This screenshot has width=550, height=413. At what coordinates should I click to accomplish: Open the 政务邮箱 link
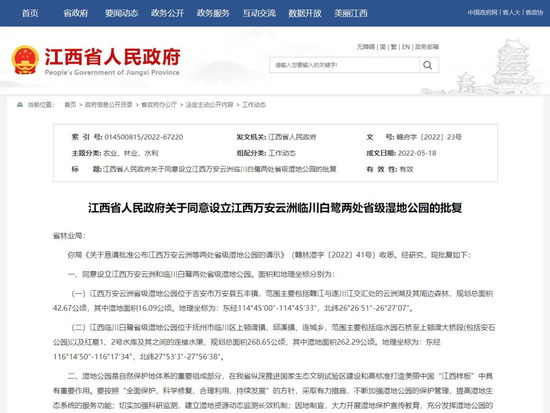tap(427, 47)
